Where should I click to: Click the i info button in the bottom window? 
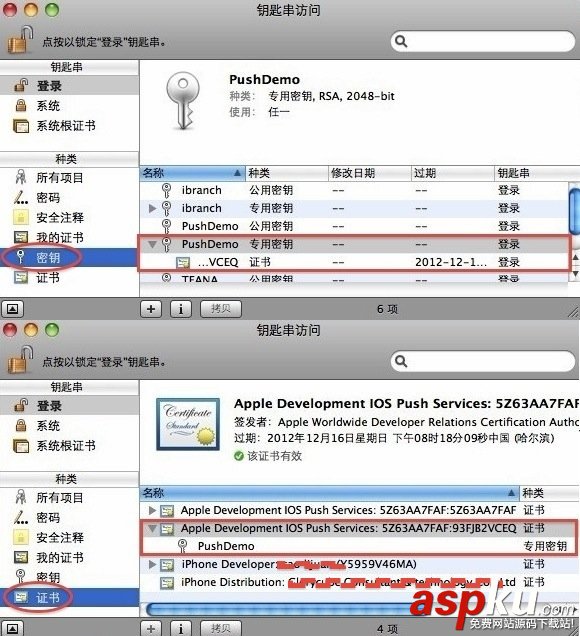[x=181, y=628]
